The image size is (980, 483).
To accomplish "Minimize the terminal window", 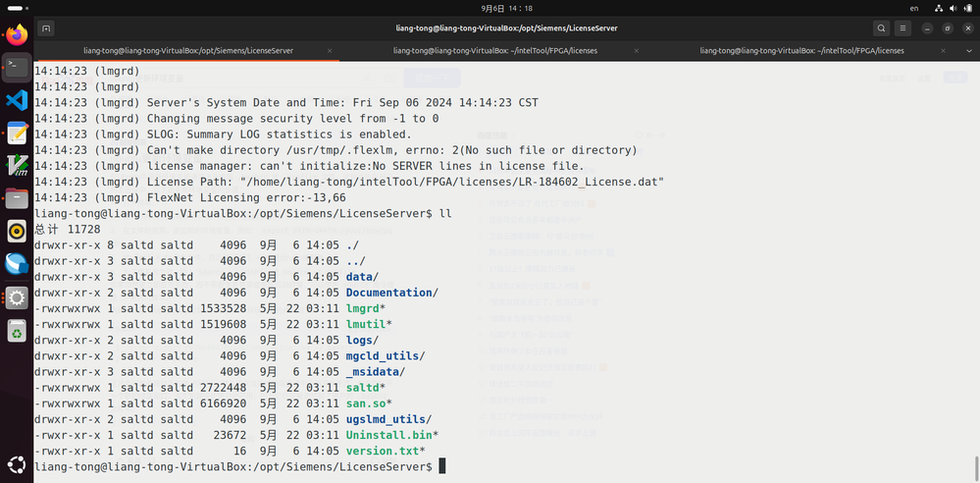I will pos(927,28).
